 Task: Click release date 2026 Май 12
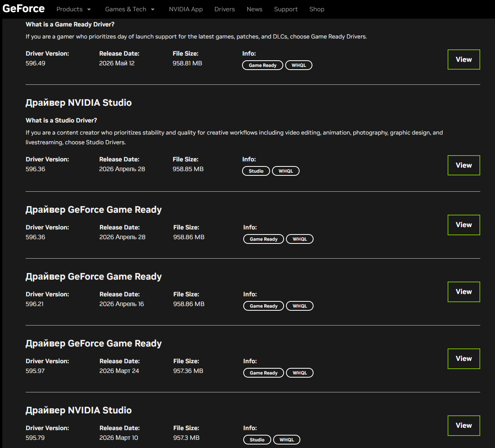[x=117, y=63]
